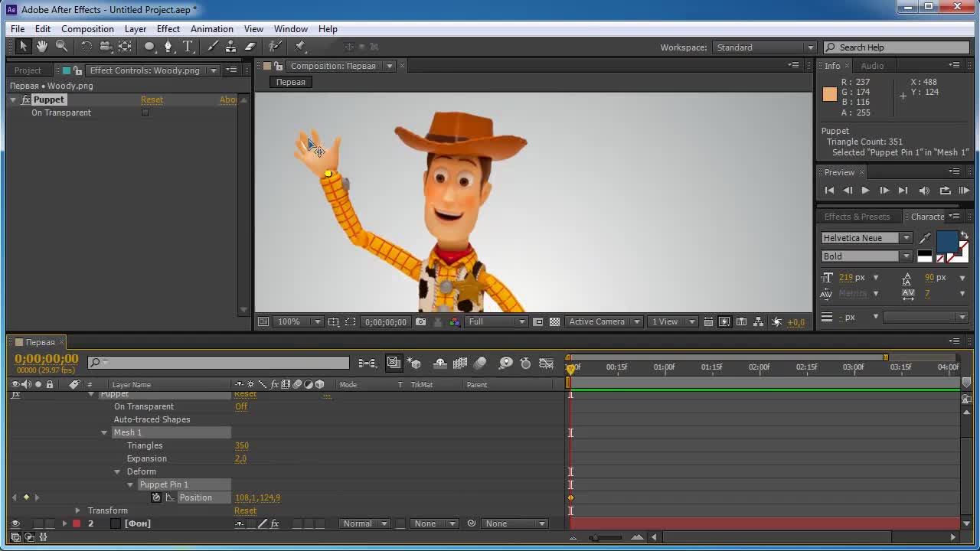Toggle Draft 3D in timeline
Screen dimensions: 980x551
(x=414, y=363)
